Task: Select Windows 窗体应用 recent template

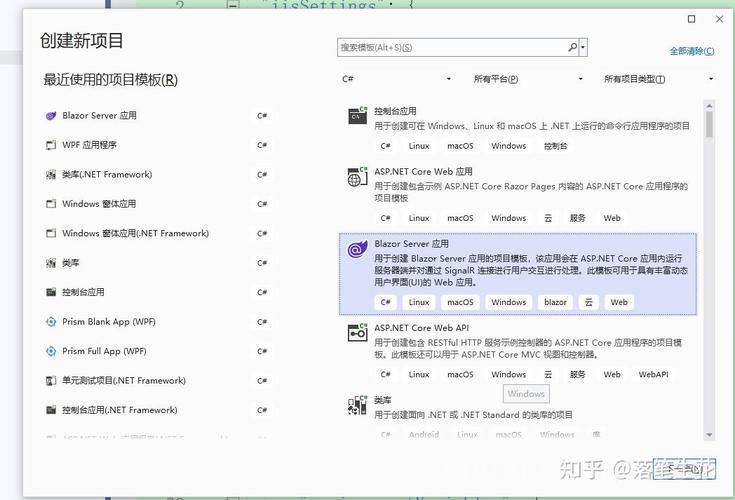Action: click(99, 204)
